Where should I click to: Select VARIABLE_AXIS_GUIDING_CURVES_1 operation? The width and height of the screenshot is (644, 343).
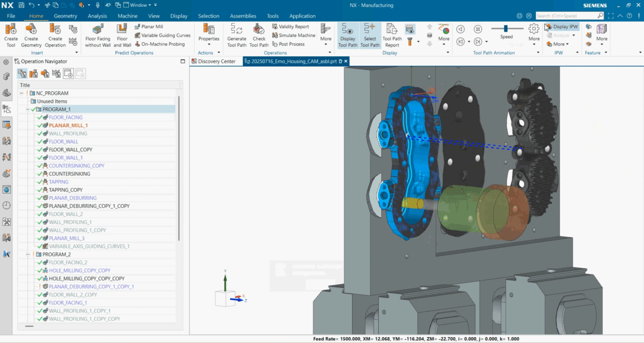[x=89, y=246]
